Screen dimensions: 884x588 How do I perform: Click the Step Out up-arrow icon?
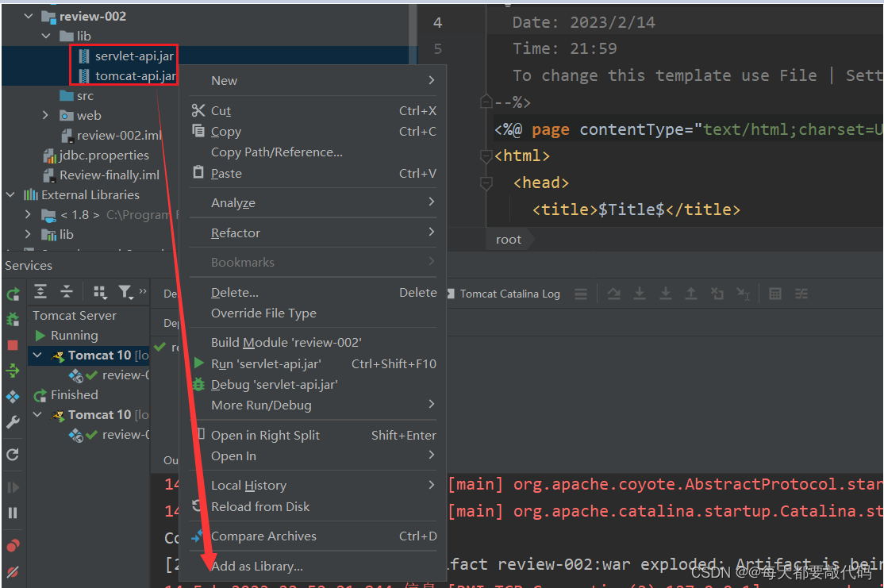(x=690, y=294)
